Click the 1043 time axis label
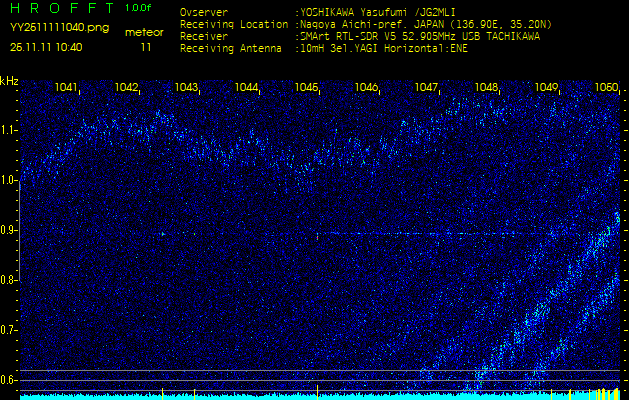Viewport: 629px width, 400px height. [186, 87]
